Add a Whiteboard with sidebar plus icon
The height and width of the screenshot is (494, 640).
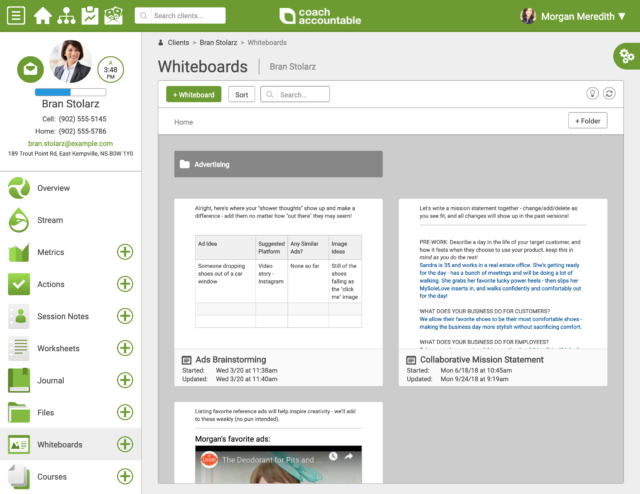[125, 444]
